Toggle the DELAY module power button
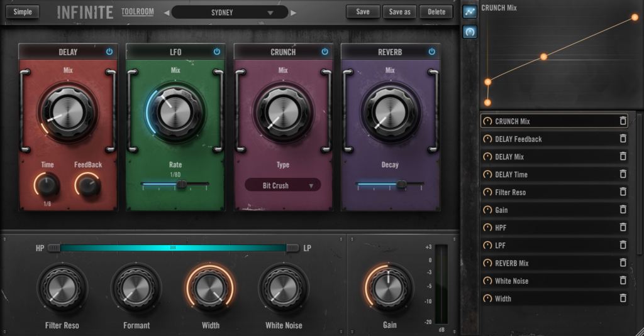The width and height of the screenshot is (644, 336). [x=109, y=51]
